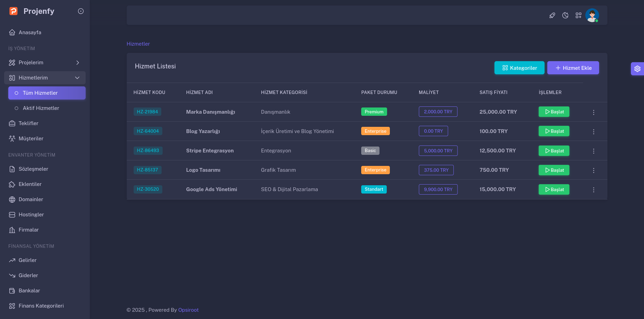Open three-dot menu for Google Ads Yönetimi
The width and height of the screenshot is (644, 319).
pos(593,190)
